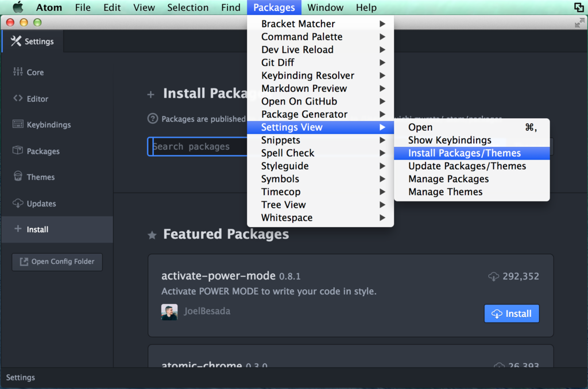588x389 pixels.
Task: Choose Manage Packages in the submenu
Action: click(x=472, y=179)
